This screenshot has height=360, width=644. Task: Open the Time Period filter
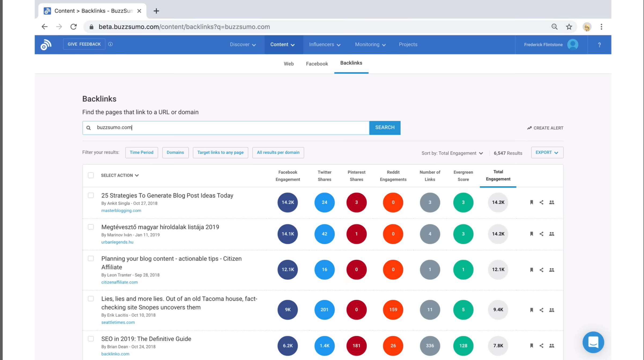[x=142, y=152]
